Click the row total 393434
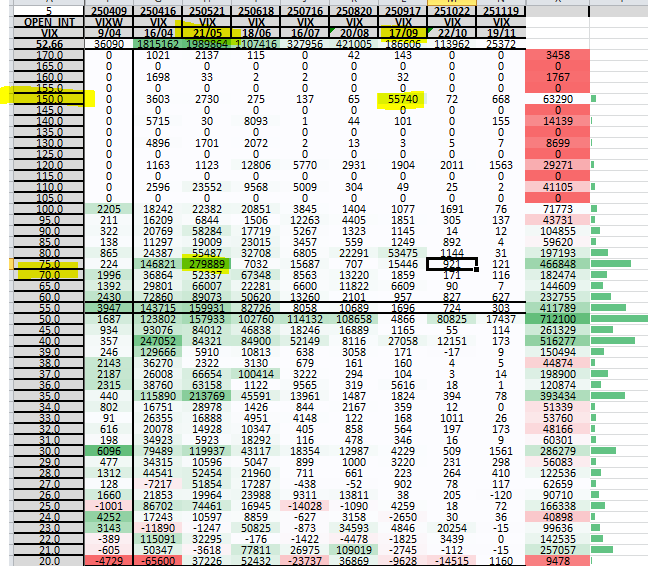The height and width of the screenshot is (566, 648). 557,396
